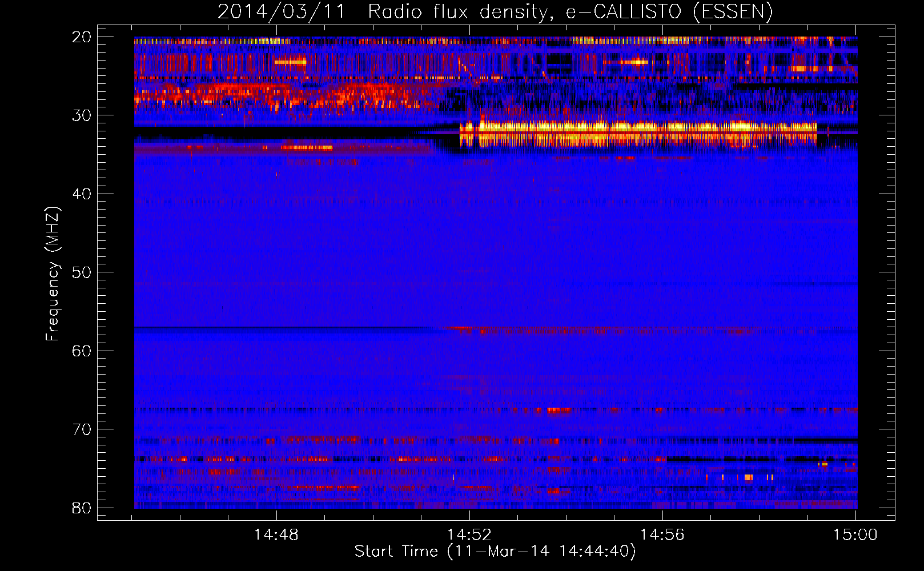Click the 30 frequency tick label
Image resolution: width=924 pixels, height=571 pixels.
[82, 115]
